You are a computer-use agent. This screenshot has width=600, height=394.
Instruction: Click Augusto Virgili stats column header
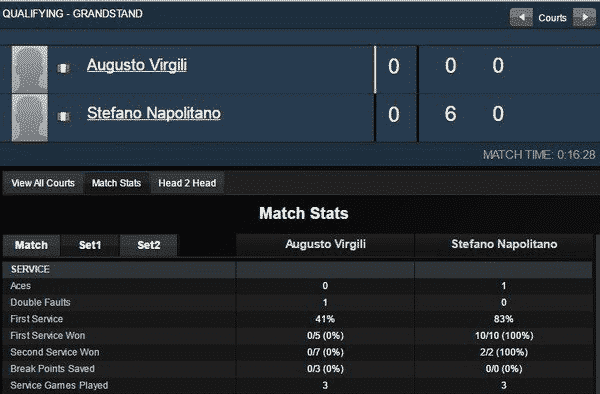pos(325,244)
